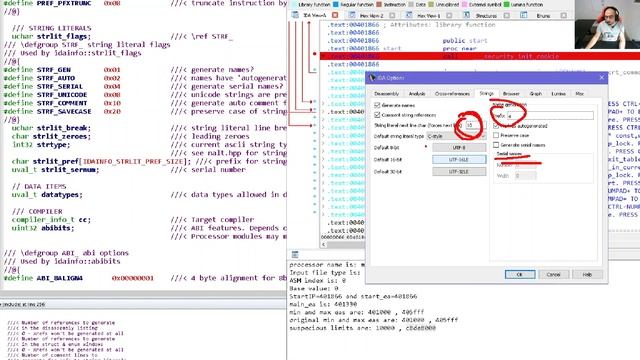This screenshot has height=360, width=640.
Task: Click 'compiler_info_t cc;' in source code
Action: point(51,220)
